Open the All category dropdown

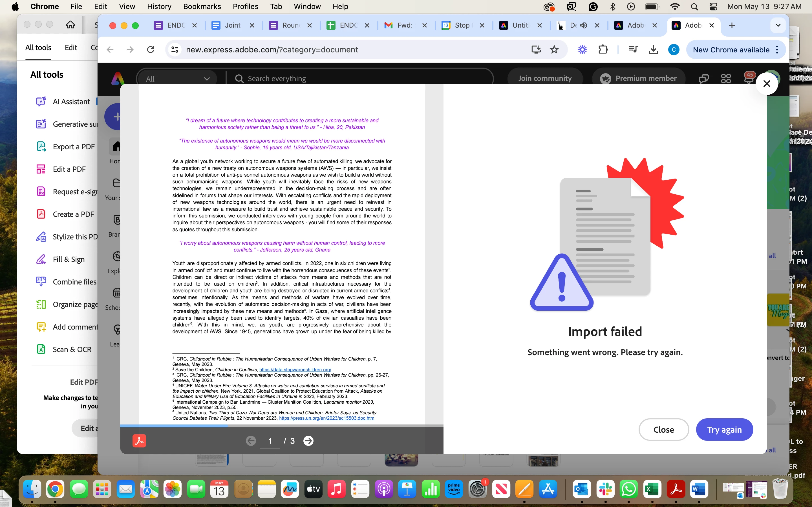pos(177,79)
